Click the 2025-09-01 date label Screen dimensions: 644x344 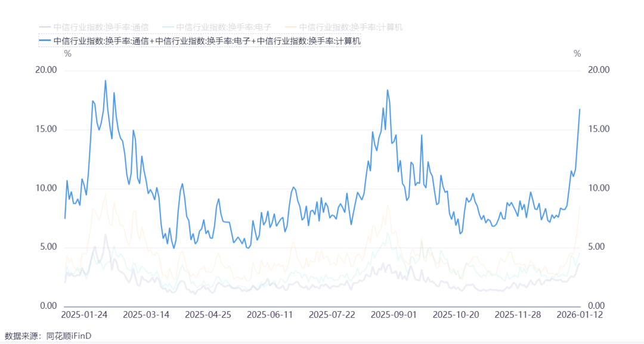pos(394,315)
